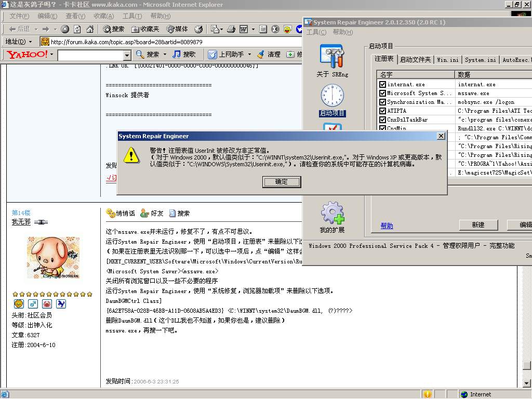Click the 上网助手 shield button
The width and height of the screenshot is (532, 399).
226,54
